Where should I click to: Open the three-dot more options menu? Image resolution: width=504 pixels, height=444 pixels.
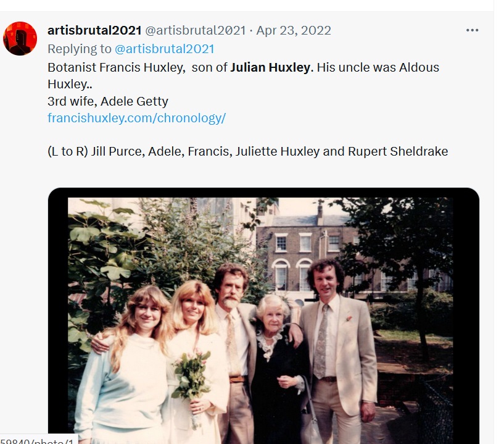[472, 30]
